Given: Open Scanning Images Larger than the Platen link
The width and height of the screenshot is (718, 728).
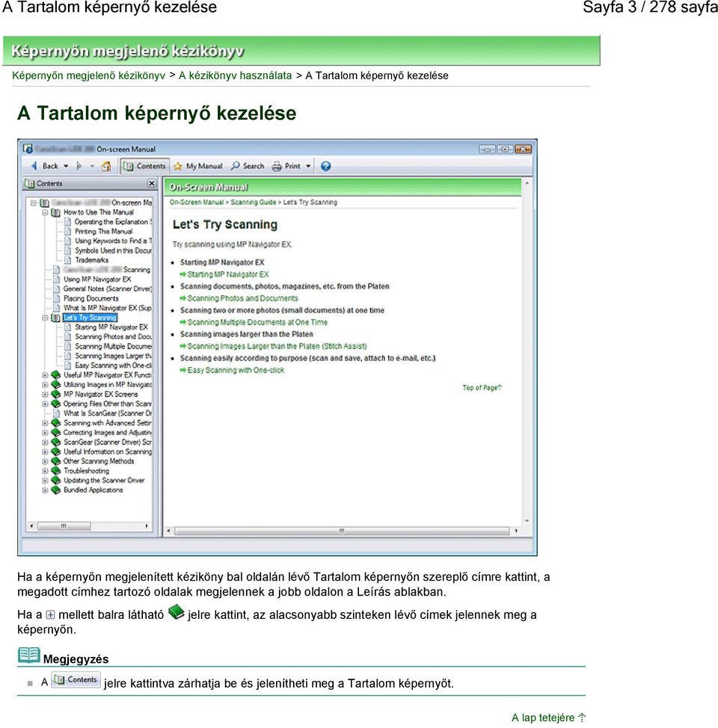Looking at the screenshot, I should (277, 346).
